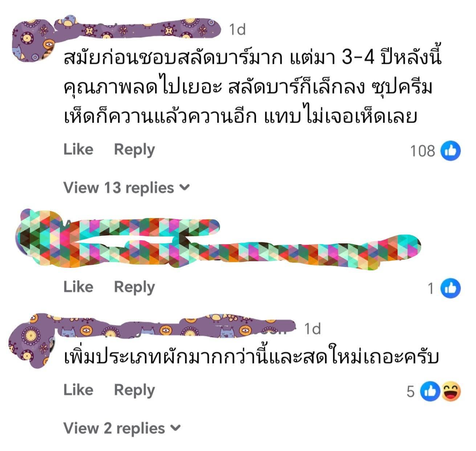Expand View 13 replies
This screenshot has width=476, height=451.
[x=127, y=188]
